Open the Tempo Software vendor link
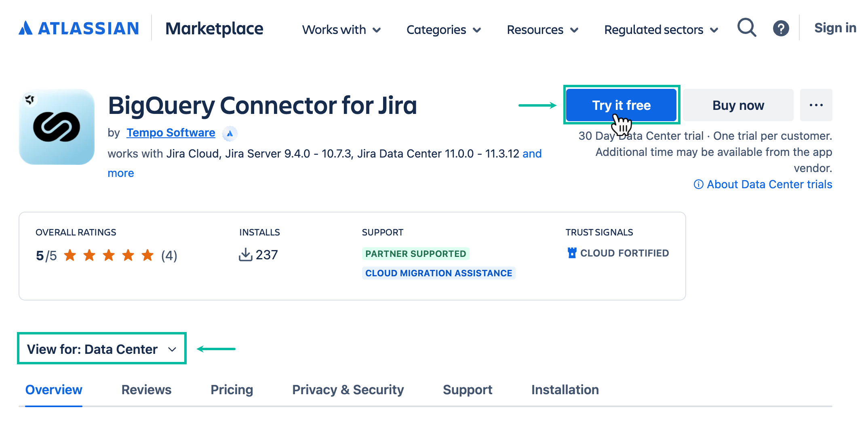868x433 pixels. coord(171,133)
